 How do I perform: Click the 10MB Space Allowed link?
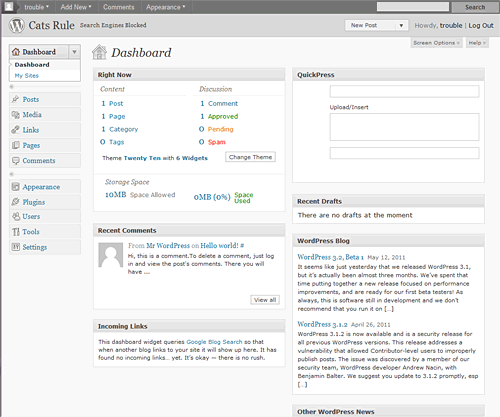click(x=140, y=195)
